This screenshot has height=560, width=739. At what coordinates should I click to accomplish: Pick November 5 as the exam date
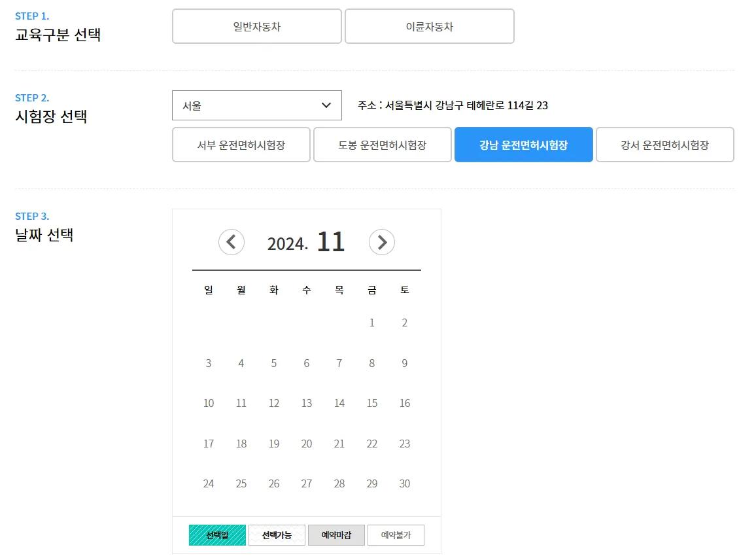point(273,363)
